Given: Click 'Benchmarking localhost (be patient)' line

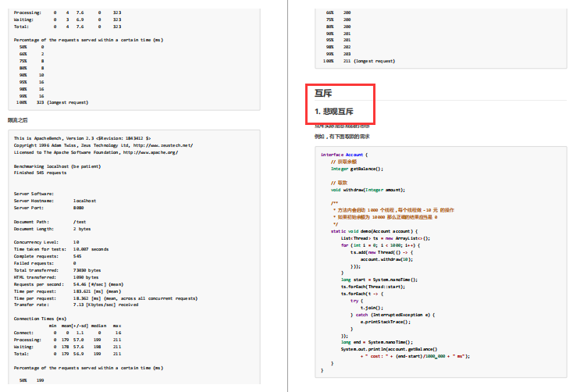Looking at the screenshot, I should tap(57, 166).
